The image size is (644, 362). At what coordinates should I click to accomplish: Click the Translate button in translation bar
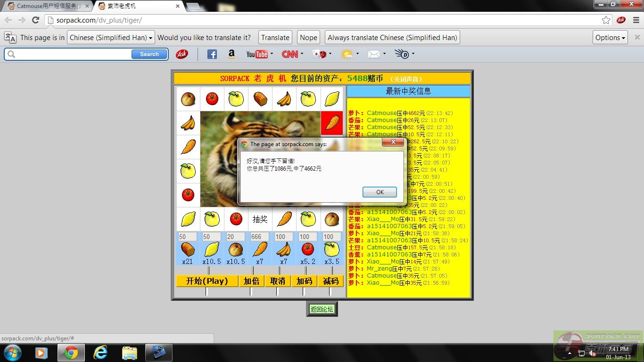click(275, 38)
